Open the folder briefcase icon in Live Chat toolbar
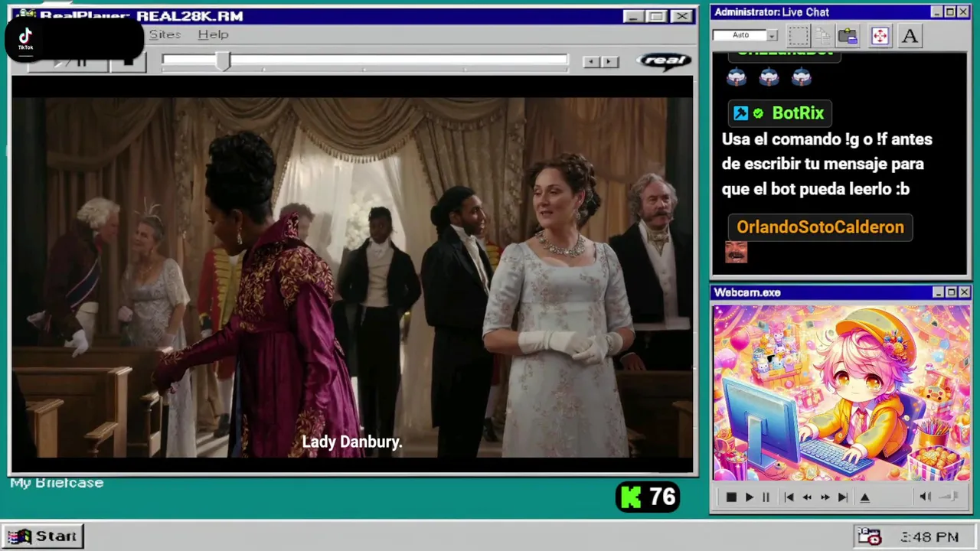Image resolution: width=980 pixels, height=551 pixels. pos(848,35)
